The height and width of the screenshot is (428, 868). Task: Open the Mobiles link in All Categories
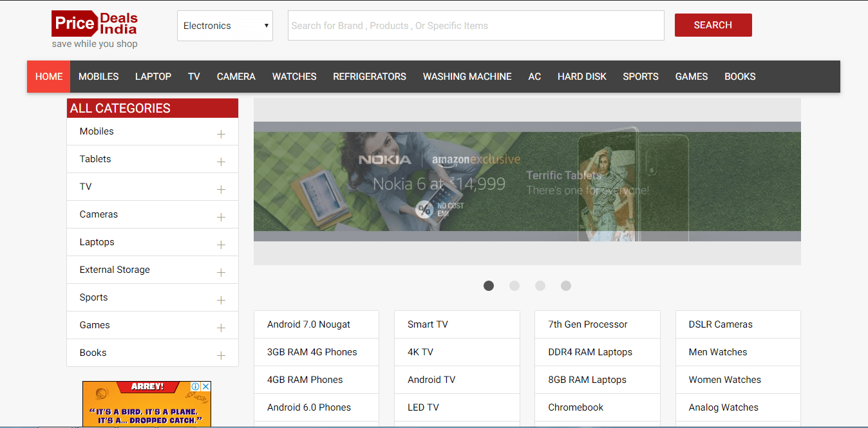point(97,131)
